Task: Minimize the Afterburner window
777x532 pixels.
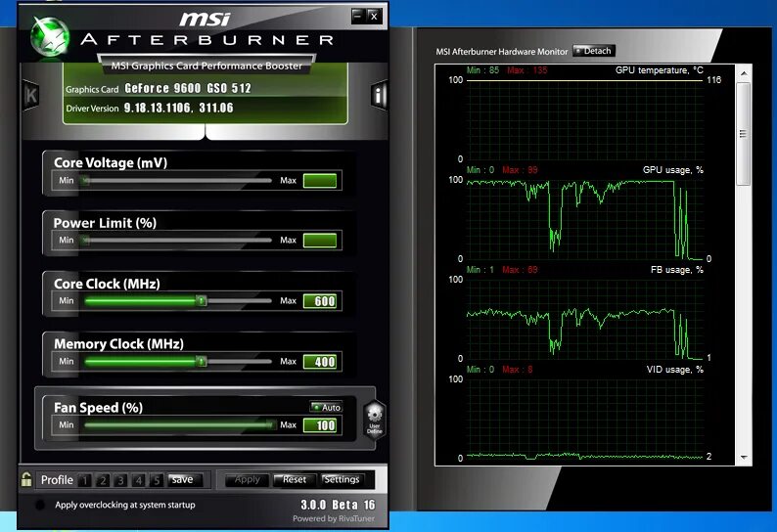Action: click(358, 16)
